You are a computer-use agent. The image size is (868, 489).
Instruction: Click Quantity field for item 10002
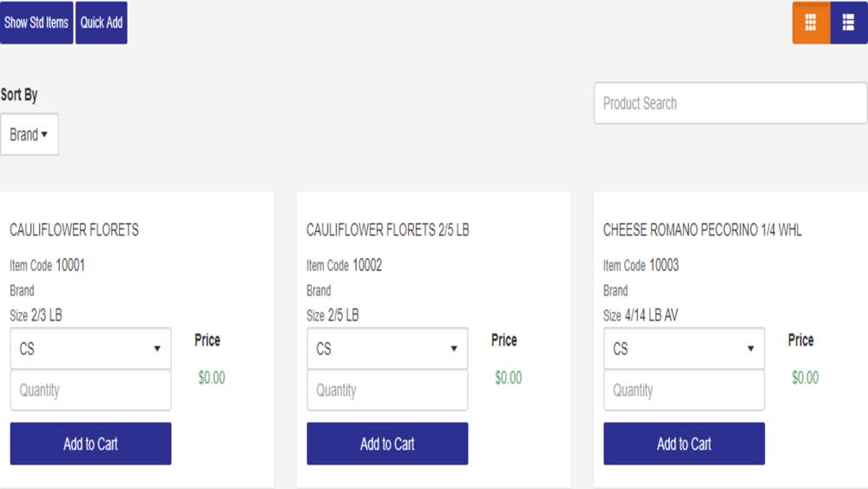[x=387, y=390]
